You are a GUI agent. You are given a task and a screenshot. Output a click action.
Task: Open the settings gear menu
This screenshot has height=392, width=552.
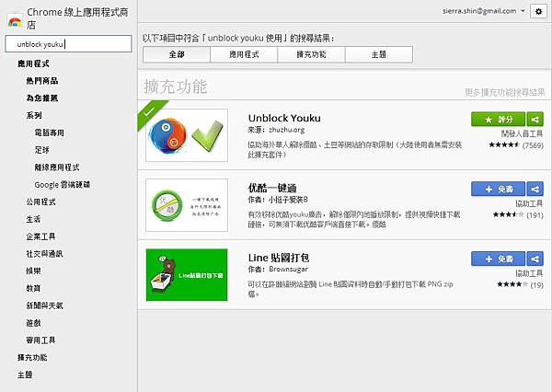tap(538, 11)
